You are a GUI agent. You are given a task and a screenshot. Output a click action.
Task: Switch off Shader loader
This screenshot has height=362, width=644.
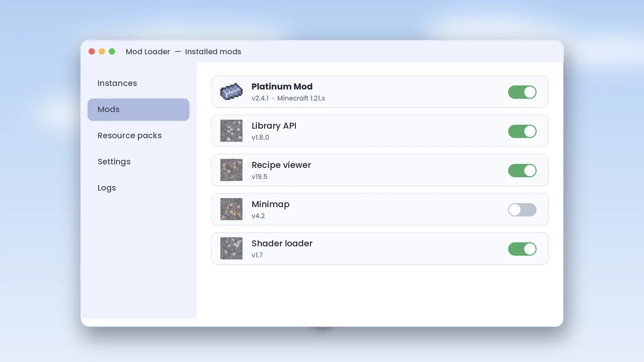(522, 249)
